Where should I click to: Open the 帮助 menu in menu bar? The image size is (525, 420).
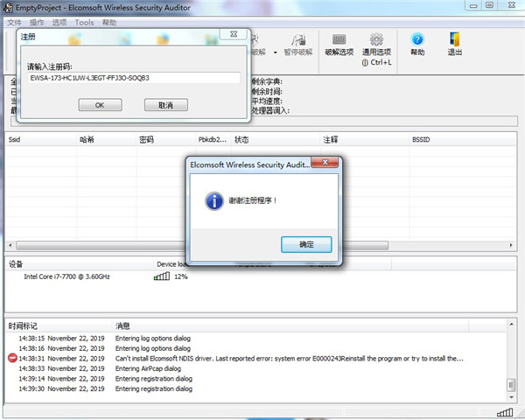(x=109, y=23)
